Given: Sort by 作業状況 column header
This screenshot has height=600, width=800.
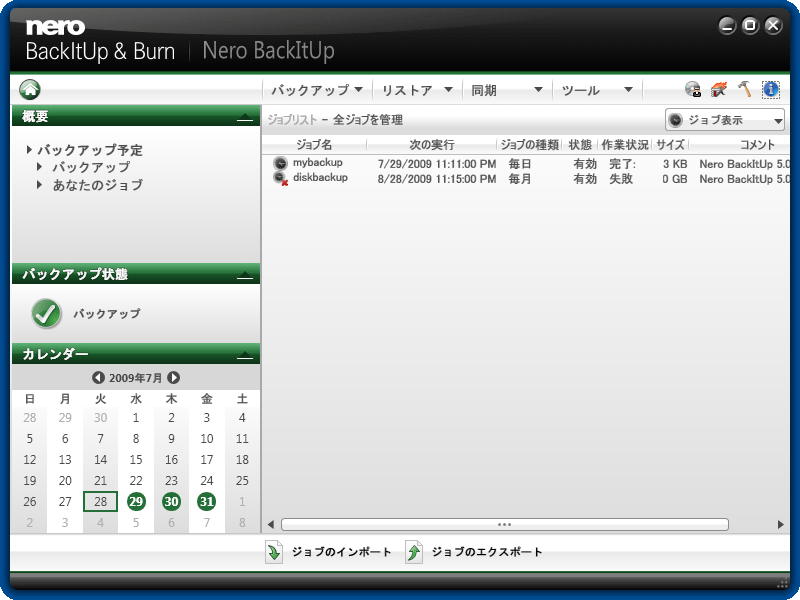Looking at the screenshot, I should [x=624, y=144].
